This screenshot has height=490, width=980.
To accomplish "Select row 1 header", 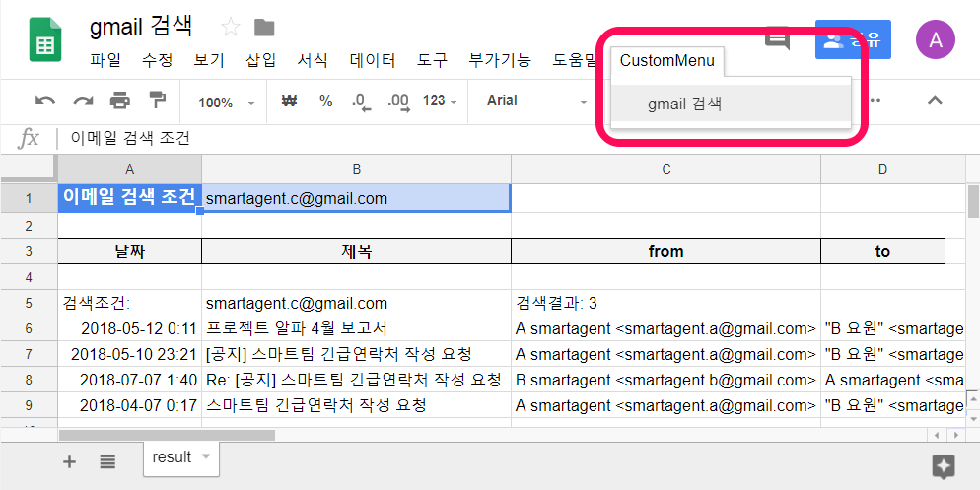I will tap(29, 198).
